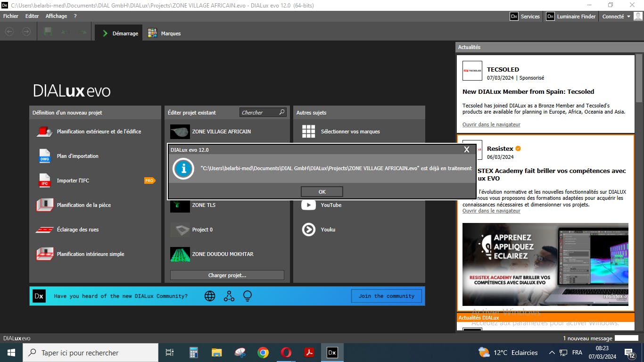Screen dimensions: 644x362
Task: Click the lightbulb icon in community banner
Action: click(248, 296)
